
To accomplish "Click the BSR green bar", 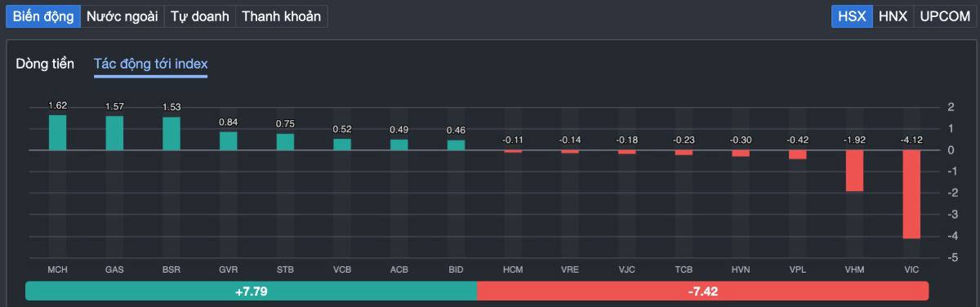I will point(171,134).
